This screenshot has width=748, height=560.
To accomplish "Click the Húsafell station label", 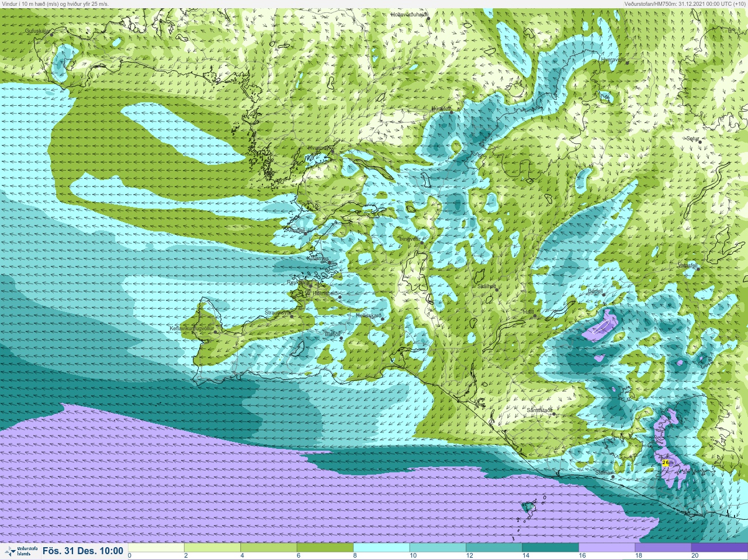I will point(441,109).
